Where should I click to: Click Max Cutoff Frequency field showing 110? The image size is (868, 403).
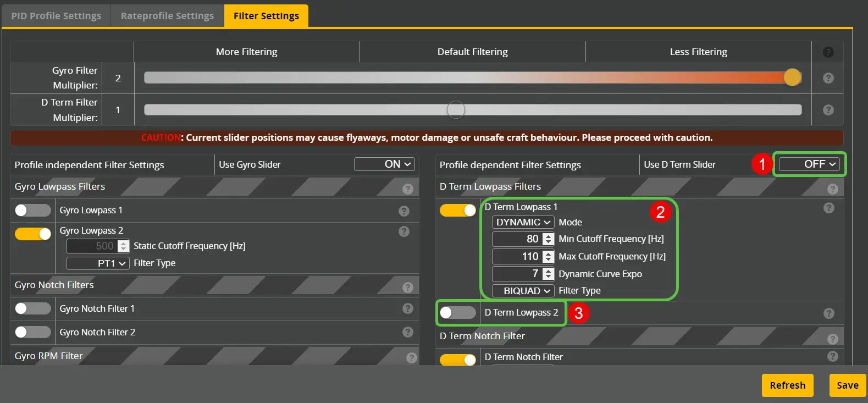coord(523,257)
